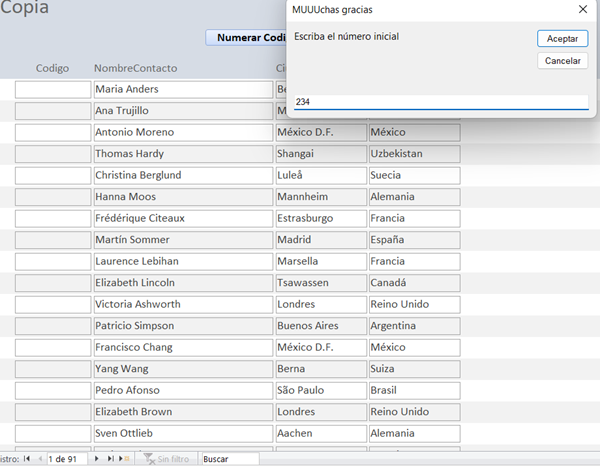Click country field Canadá

tap(414, 283)
